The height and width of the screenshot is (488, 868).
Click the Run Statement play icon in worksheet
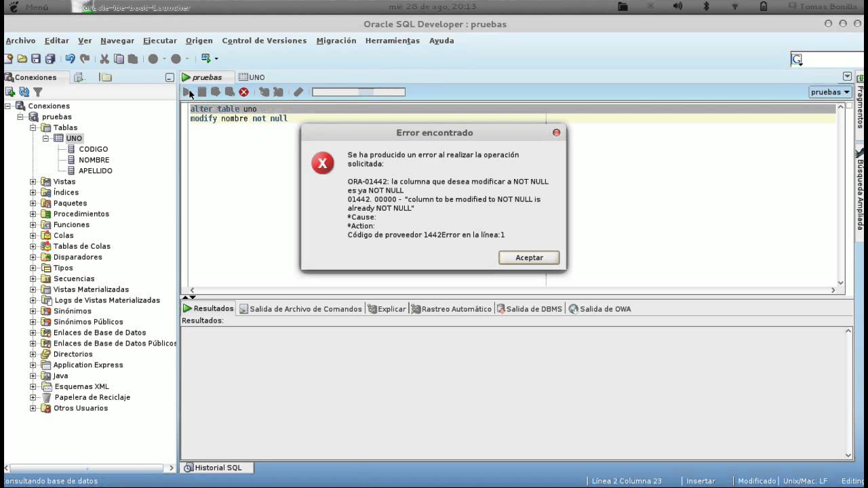(x=187, y=91)
